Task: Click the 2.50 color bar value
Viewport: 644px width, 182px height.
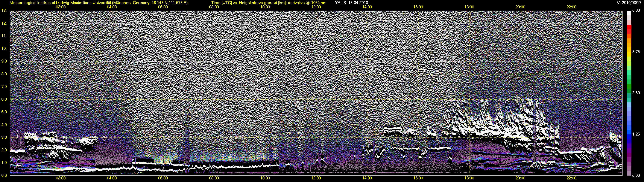Action: [636, 93]
